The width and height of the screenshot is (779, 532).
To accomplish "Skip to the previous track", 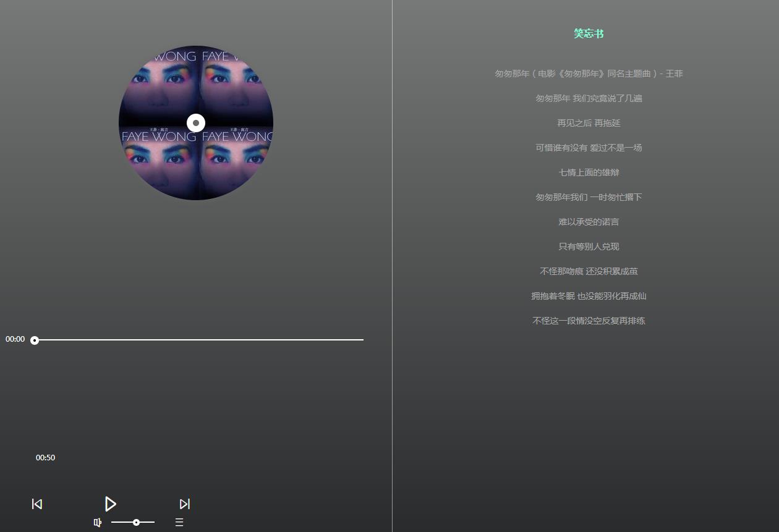I will pos(37,504).
